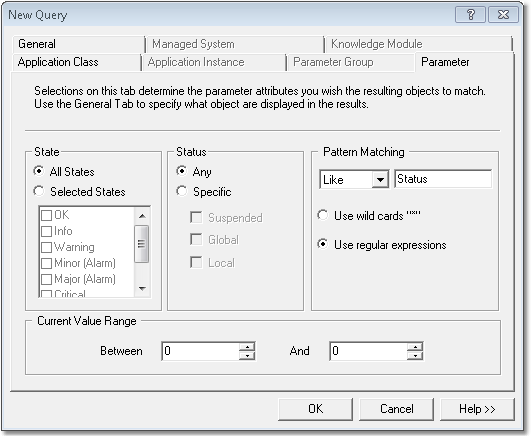Check the Suspended checkbox

196,217
